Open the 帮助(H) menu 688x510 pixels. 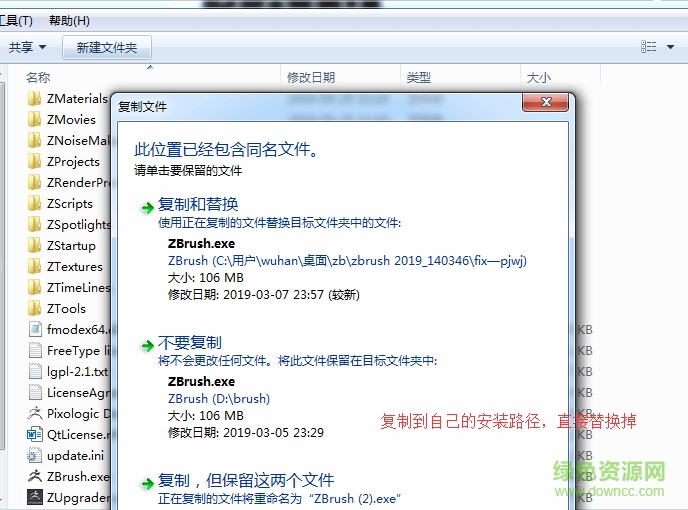pos(69,21)
